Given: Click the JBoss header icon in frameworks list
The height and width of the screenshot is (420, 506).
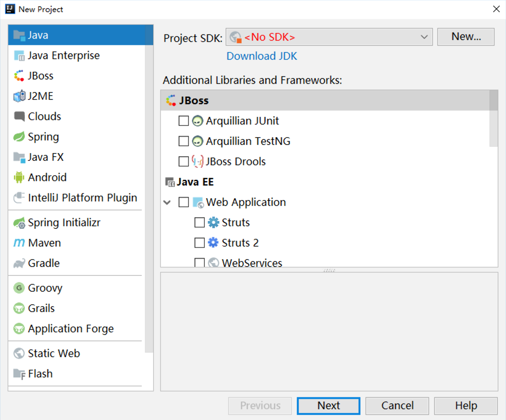Looking at the screenshot, I should (x=171, y=100).
